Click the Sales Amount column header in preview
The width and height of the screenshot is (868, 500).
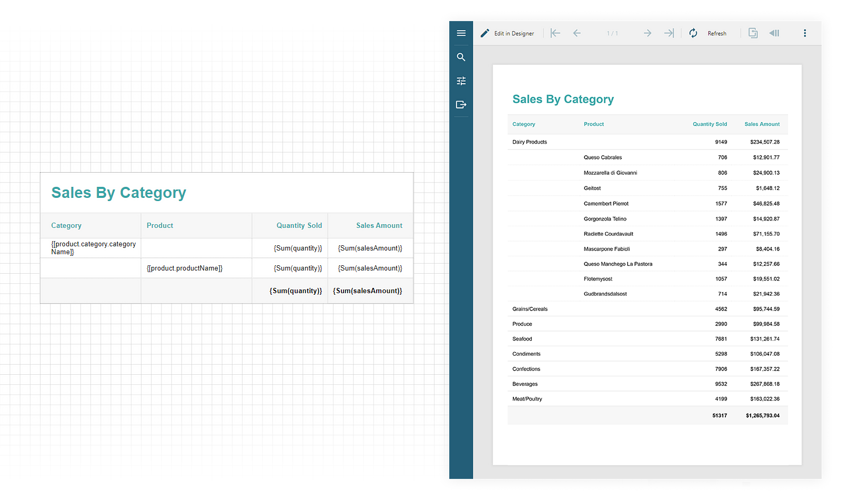click(762, 124)
